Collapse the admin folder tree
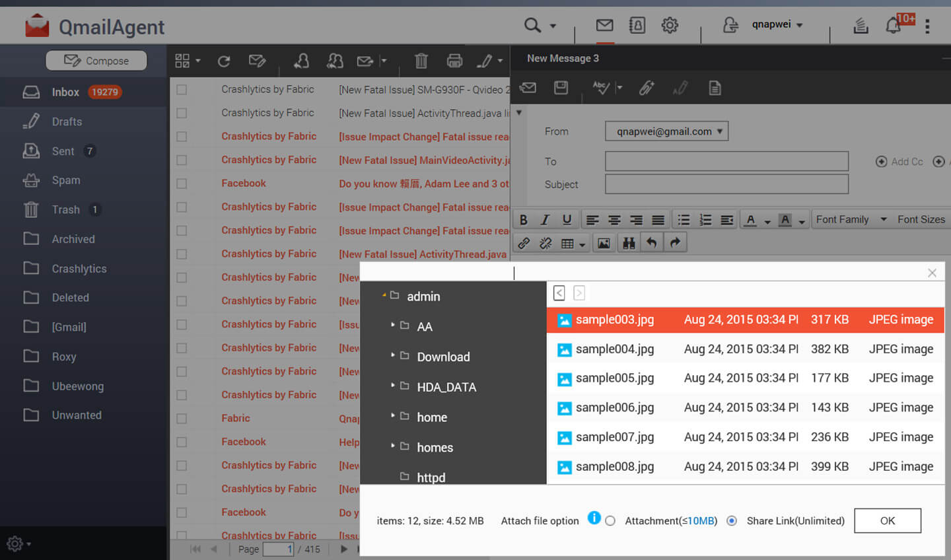This screenshot has width=951, height=560. point(384,296)
